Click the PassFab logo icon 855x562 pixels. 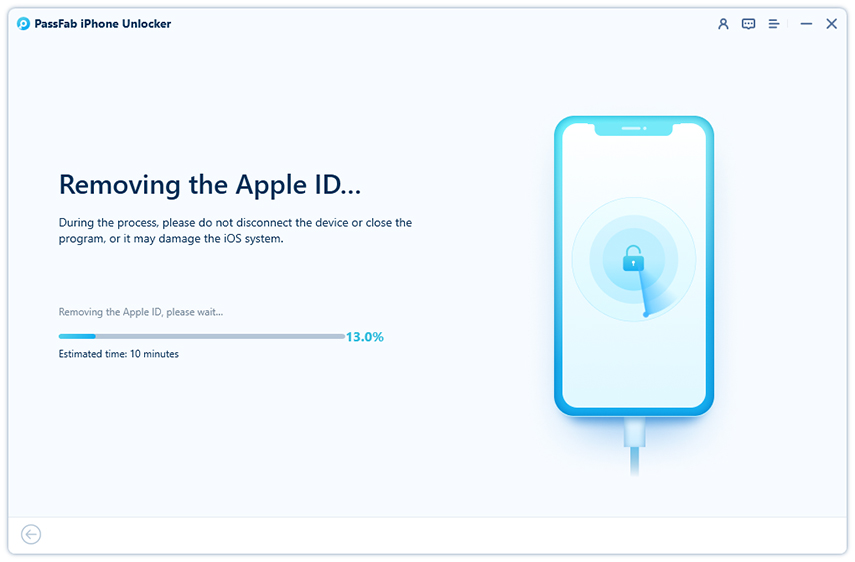pyautogui.click(x=23, y=24)
